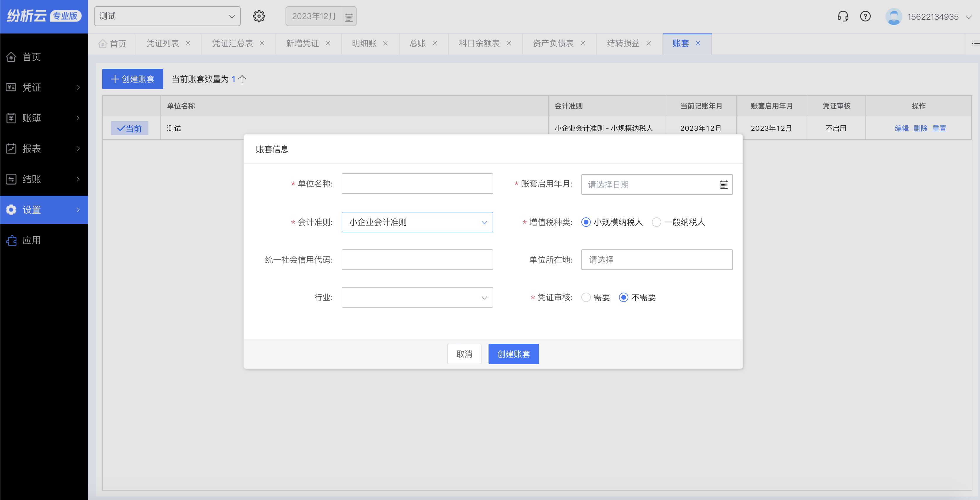The image size is (980, 500).
Task: Select 小规模纳税人 radio option
Action: pyautogui.click(x=586, y=222)
